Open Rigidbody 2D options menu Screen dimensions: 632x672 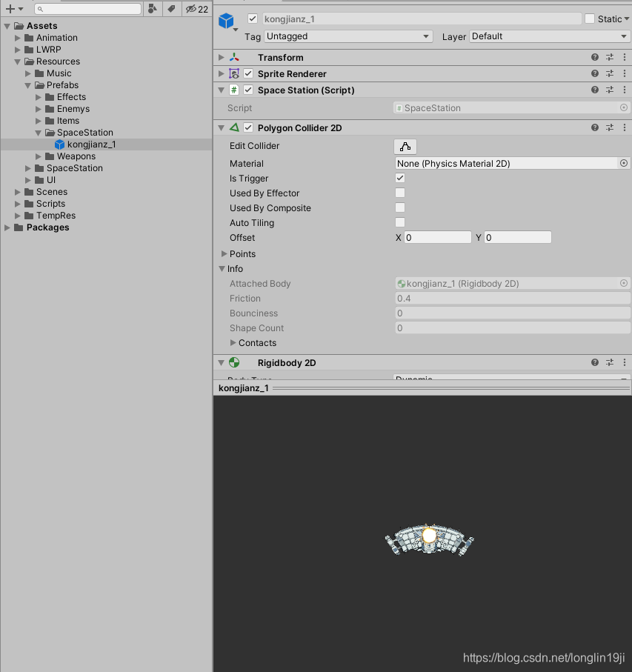pyautogui.click(x=625, y=362)
